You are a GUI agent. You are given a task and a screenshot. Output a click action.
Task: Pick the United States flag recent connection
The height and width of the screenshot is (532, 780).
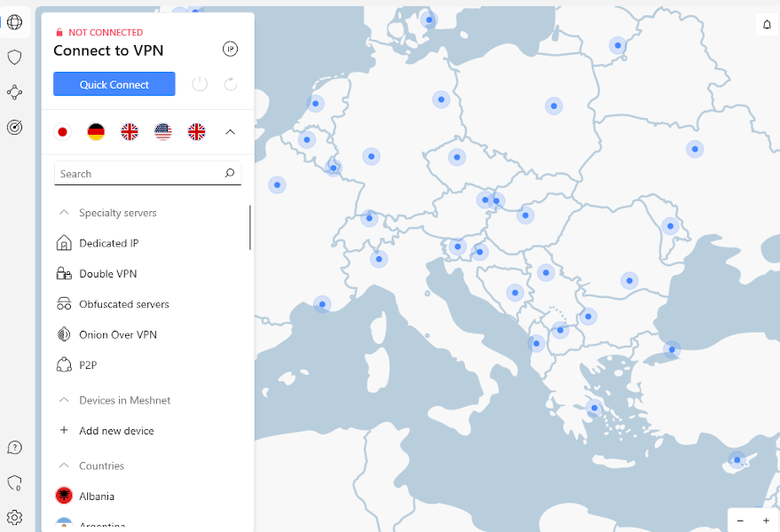pyautogui.click(x=163, y=132)
